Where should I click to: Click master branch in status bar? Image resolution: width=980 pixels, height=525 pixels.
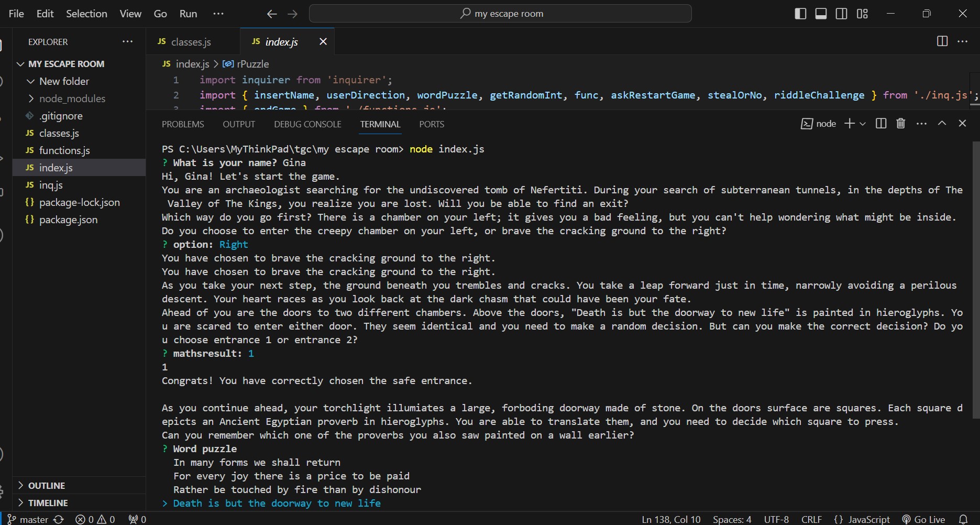click(x=28, y=519)
